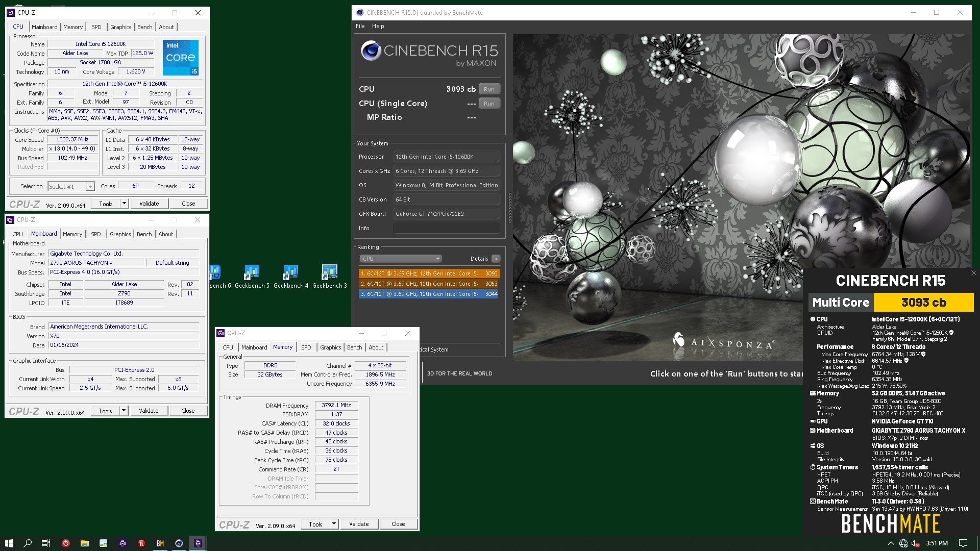Select the Geekbench 4 desktop shortcut
Image resolution: width=980 pixels, height=551 pixels.
click(x=291, y=277)
